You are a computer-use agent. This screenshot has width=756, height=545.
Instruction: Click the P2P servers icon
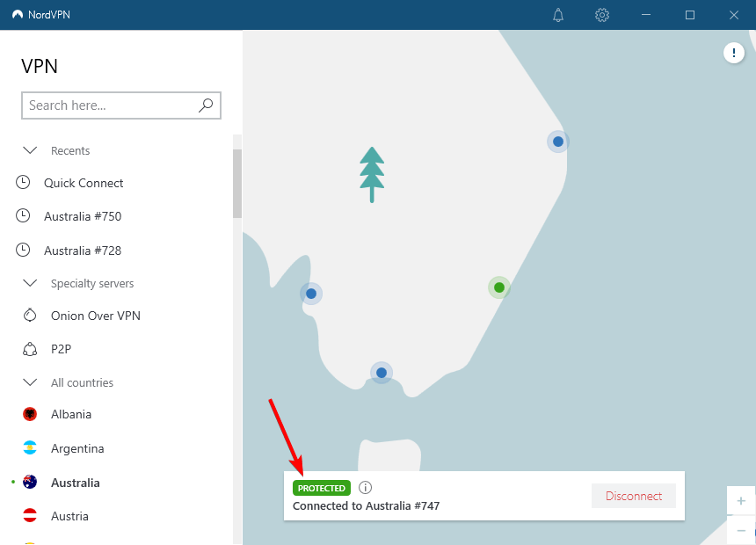click(30, 349)
